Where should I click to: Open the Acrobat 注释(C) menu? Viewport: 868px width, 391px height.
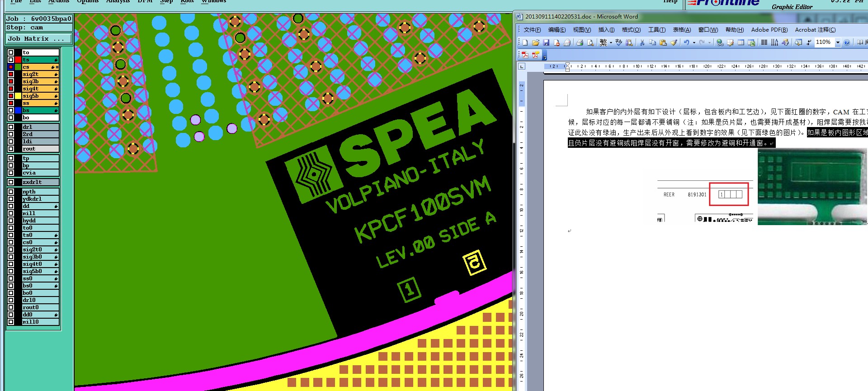point(815,30)
